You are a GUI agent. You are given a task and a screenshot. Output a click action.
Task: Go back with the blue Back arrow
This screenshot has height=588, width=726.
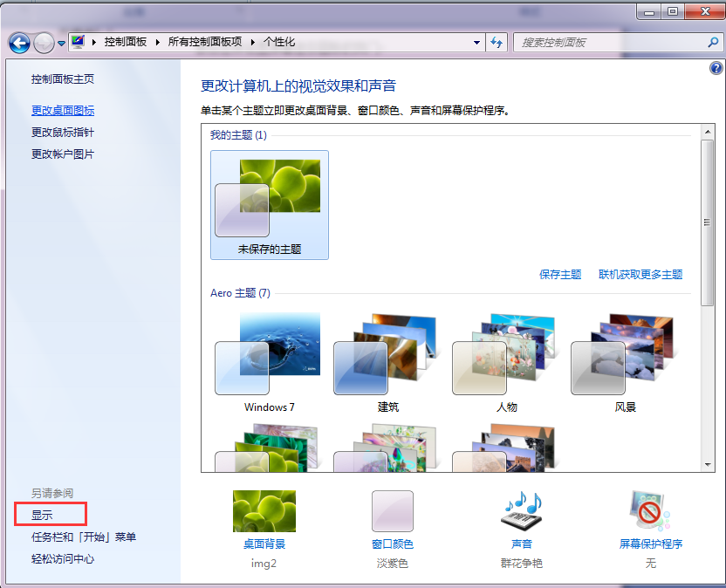tap(19, 44)
